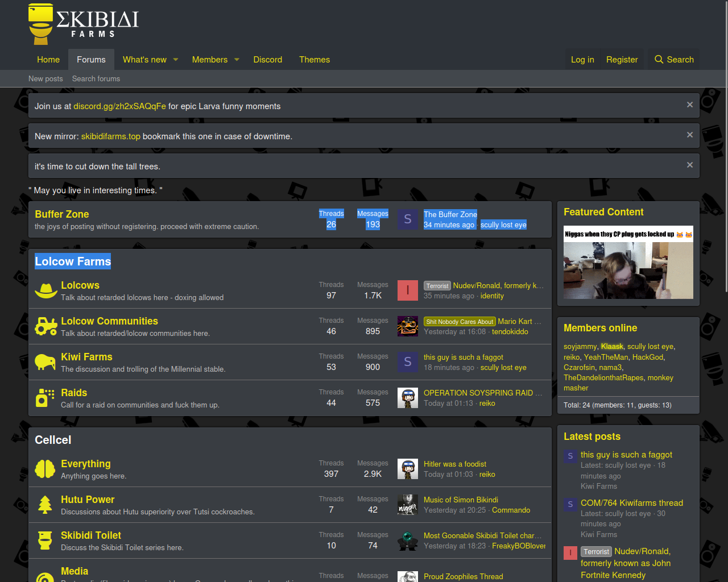This screenshot has height=582, width=728.
Task: Dismiss the New mirror notice
Action: pos(689,135)
